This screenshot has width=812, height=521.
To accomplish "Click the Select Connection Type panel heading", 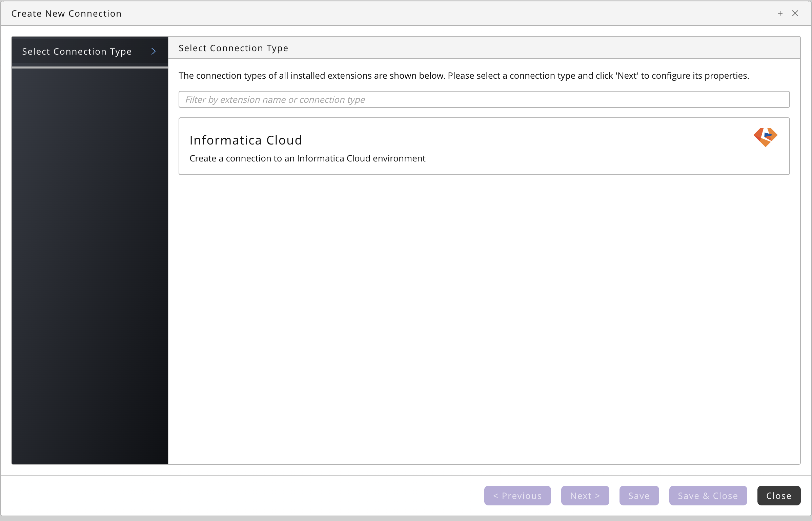I will (x=234, y=48).
